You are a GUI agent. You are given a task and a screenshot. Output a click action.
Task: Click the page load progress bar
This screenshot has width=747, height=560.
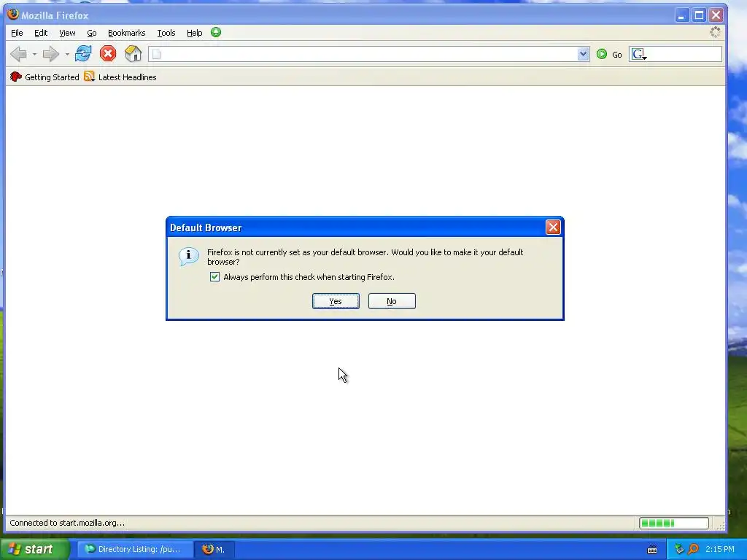tap(673, 523)
